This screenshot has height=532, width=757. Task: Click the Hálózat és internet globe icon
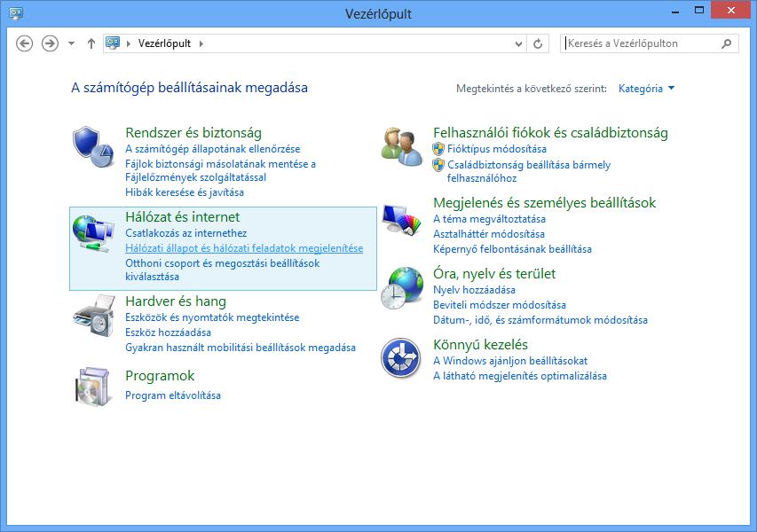tap(93, 233)
